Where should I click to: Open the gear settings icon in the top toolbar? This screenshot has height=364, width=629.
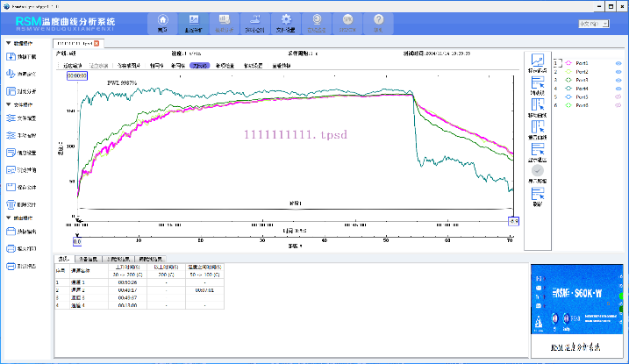(x=286, y=21)
